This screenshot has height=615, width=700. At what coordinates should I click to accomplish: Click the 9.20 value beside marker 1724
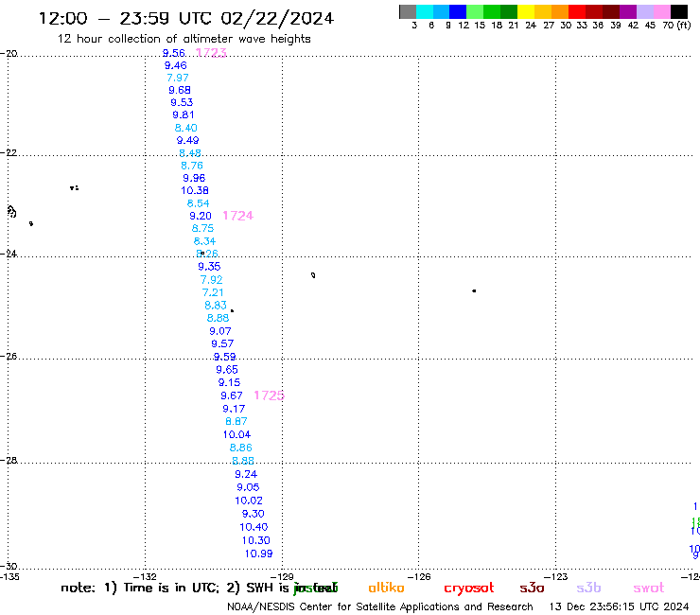coord(201,216)
